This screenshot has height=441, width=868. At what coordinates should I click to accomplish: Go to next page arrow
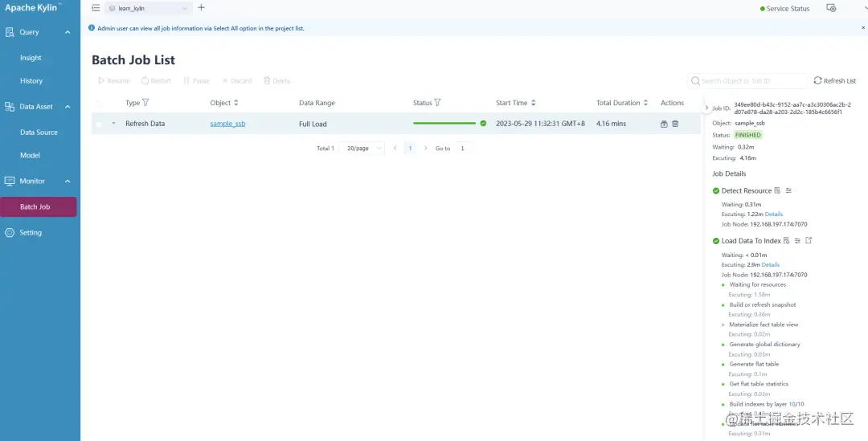425,149
